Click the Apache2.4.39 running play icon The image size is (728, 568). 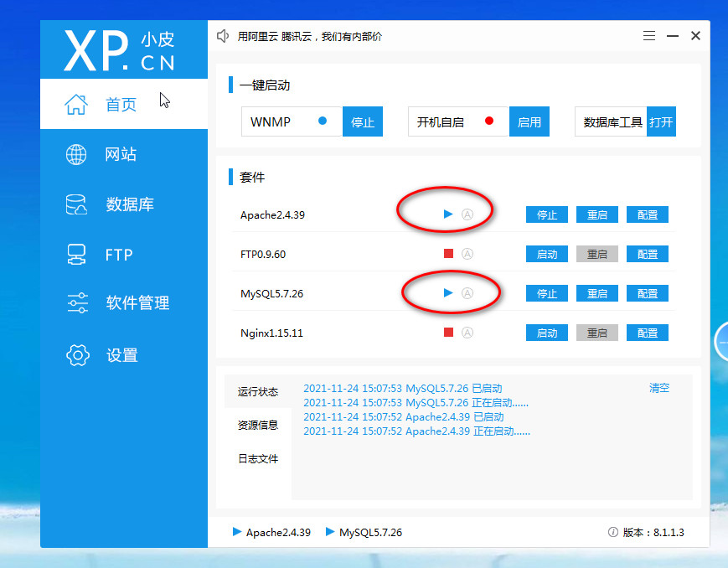448,214
